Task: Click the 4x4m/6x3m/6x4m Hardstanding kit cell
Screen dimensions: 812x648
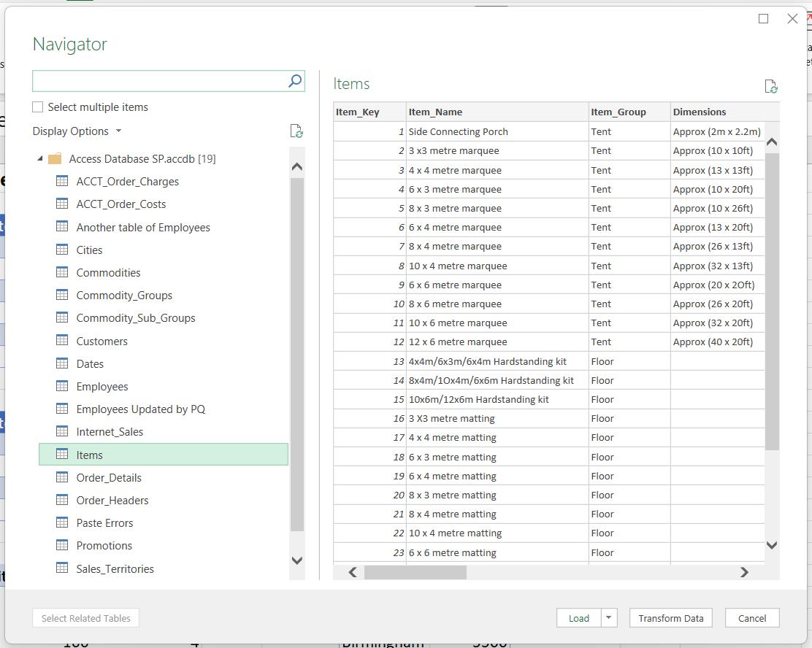Action: (497, 361)
